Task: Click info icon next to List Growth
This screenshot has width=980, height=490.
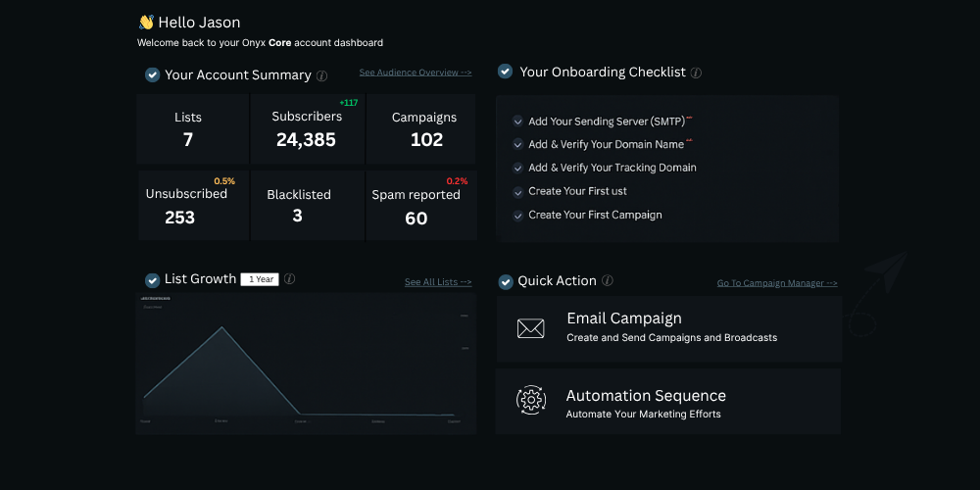Action: [x=289, y=279]
